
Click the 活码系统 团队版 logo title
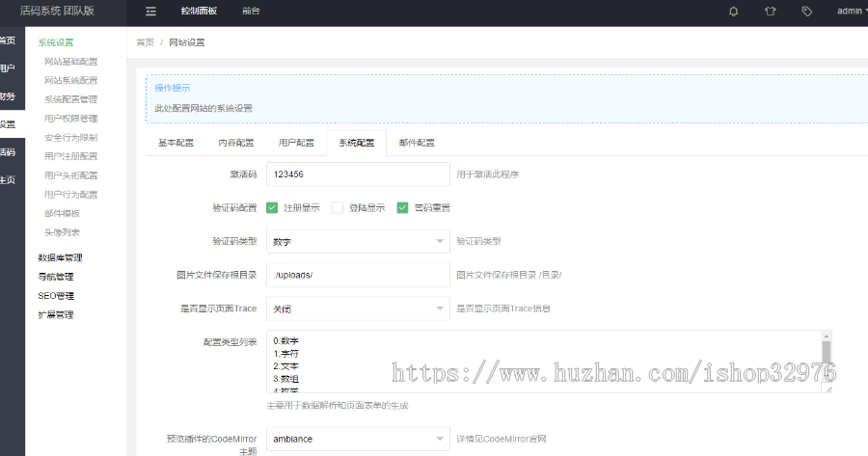coord(57,11)
